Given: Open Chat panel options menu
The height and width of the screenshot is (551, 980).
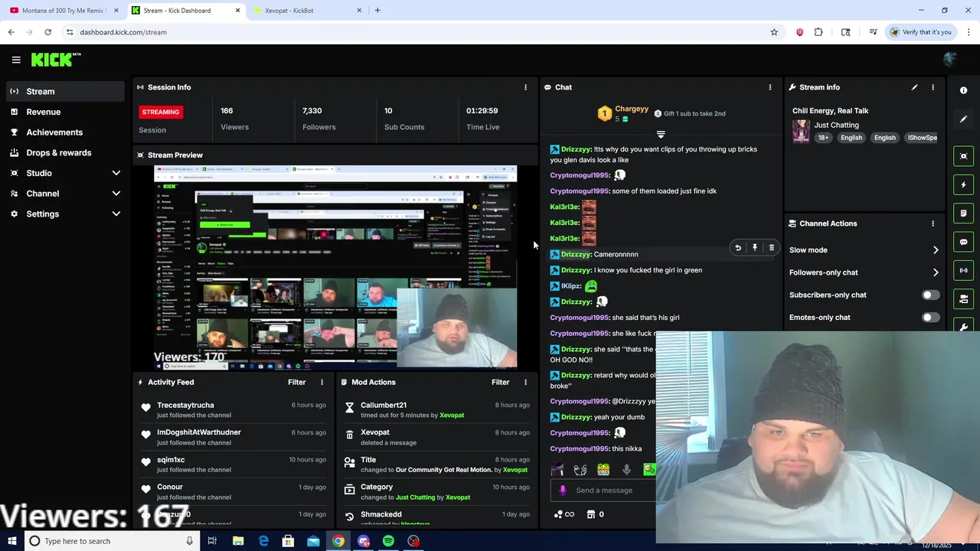Looking at the screenshot, I should [x=770, y=87].
